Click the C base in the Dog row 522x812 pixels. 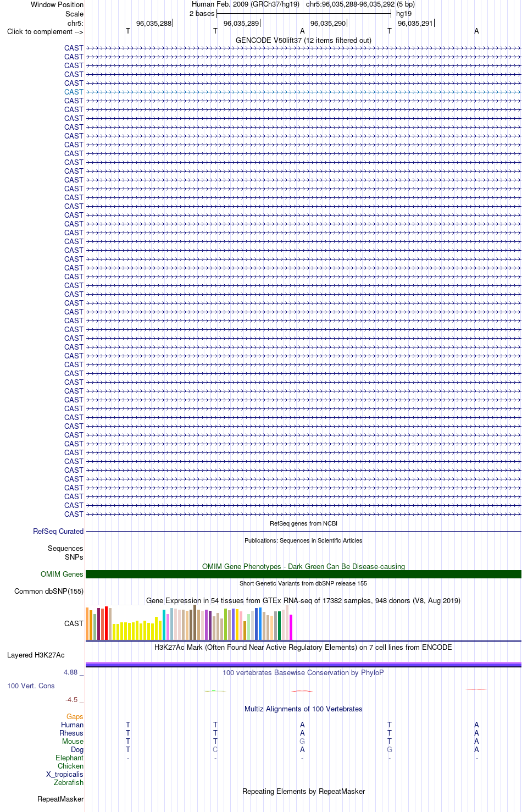pos(215,749)
